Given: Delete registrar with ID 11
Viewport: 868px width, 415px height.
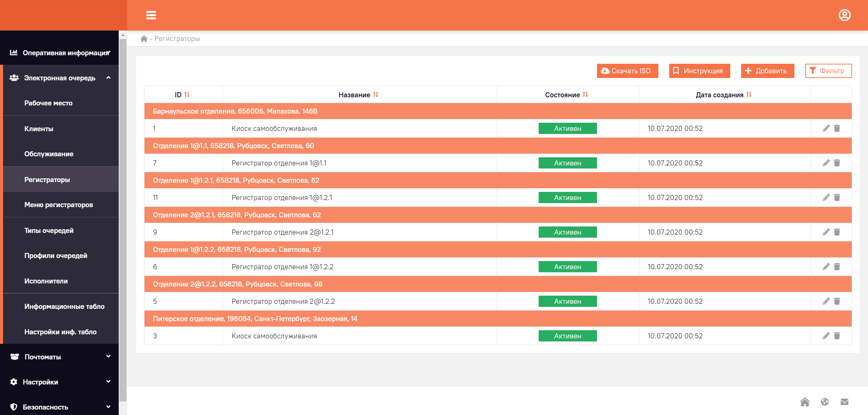Looking at the screenshot, I should (837, 198).
